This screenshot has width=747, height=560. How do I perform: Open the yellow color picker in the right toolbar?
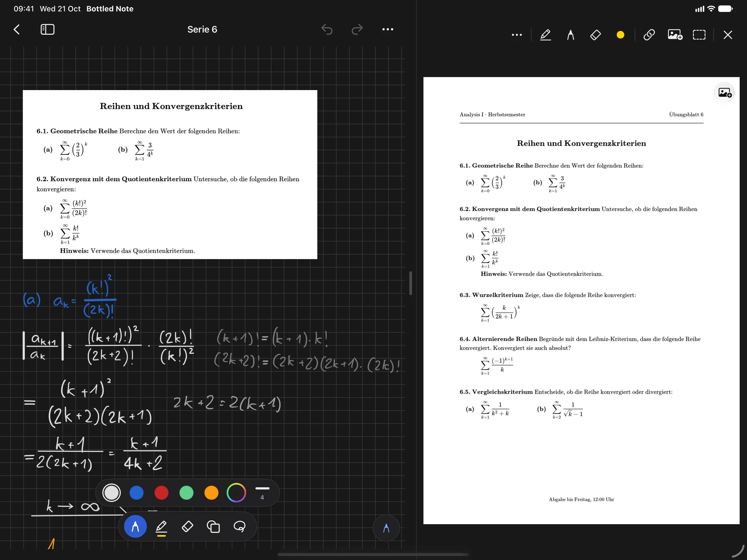coord(620,35)
